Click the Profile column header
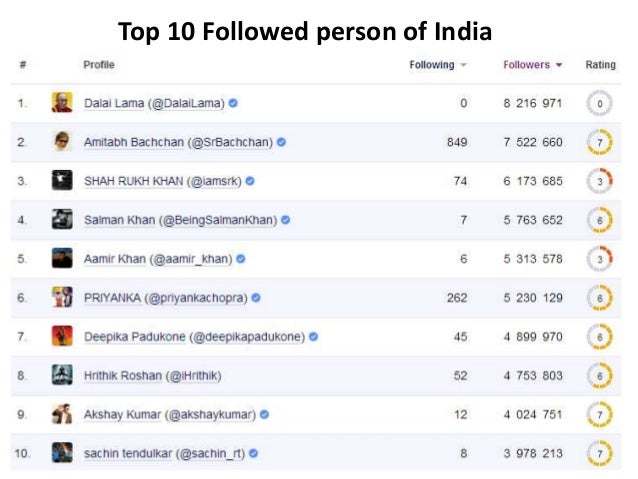This screenshot has width=638, height=479. coord(99,65)
